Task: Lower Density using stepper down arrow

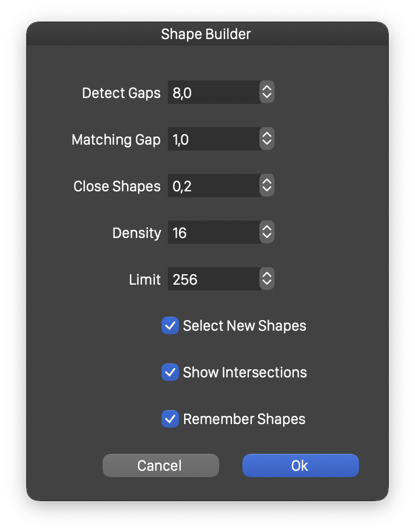Action: (267, 236)
